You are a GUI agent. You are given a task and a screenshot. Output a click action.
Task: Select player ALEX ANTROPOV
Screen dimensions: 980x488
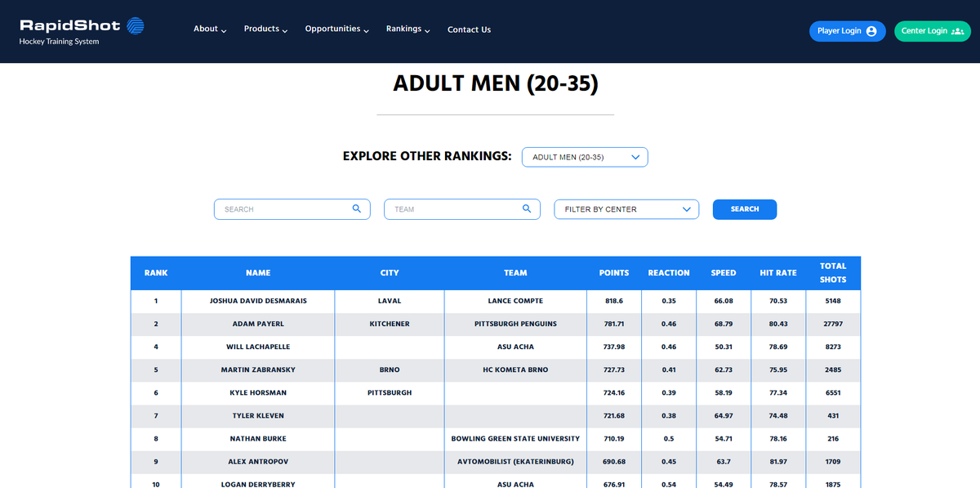point(258,461)
